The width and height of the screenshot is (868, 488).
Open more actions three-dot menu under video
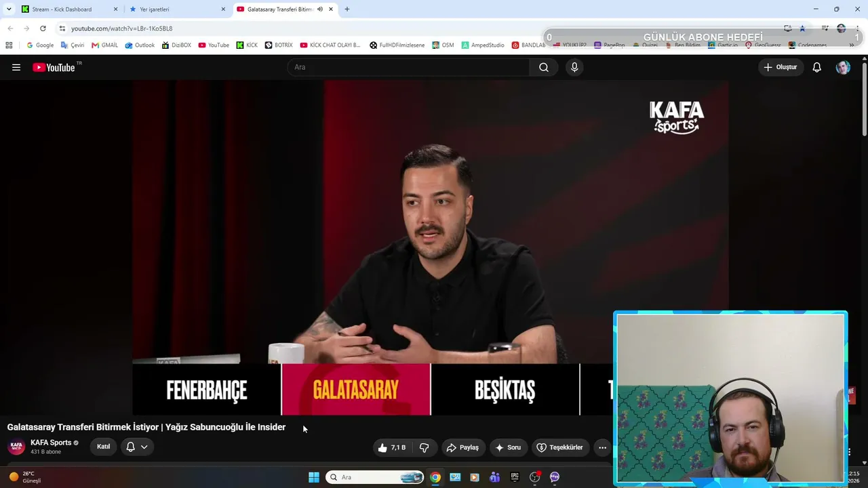pos(602,447)
